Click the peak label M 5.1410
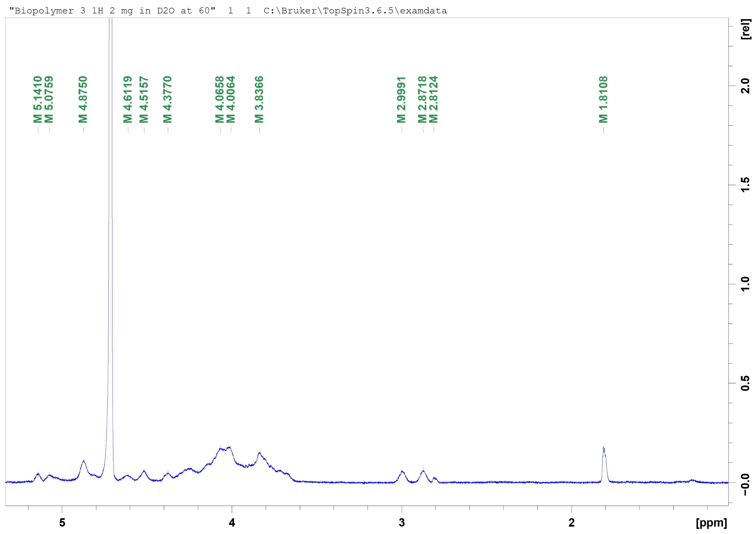 click(37, 100)
